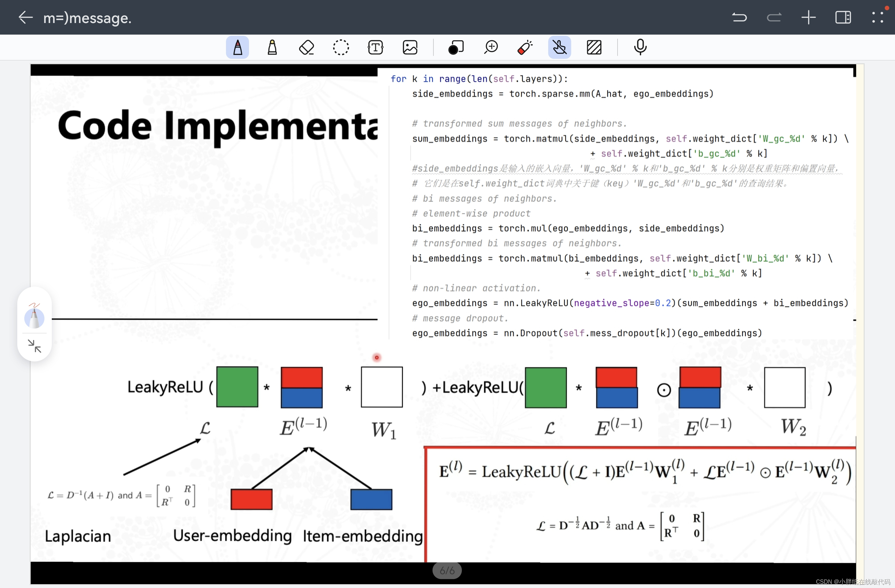Toggle split view panel
Screen dimensions: 895x588
click(843, 17)
